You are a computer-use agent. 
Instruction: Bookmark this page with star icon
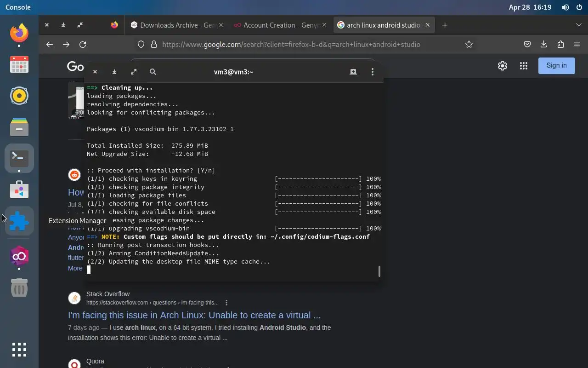click(x=469, y=45)
